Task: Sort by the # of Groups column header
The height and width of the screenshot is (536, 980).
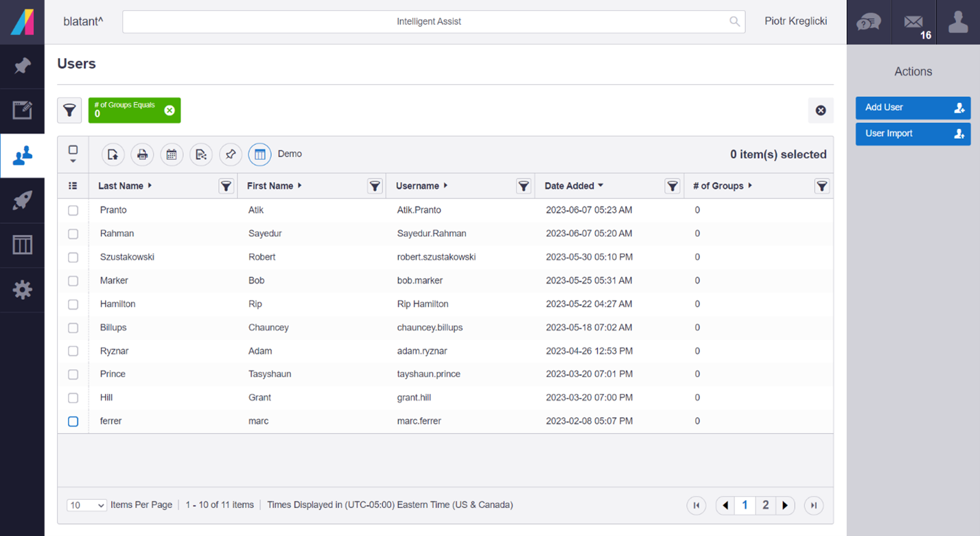Action: tap(723, 186)
